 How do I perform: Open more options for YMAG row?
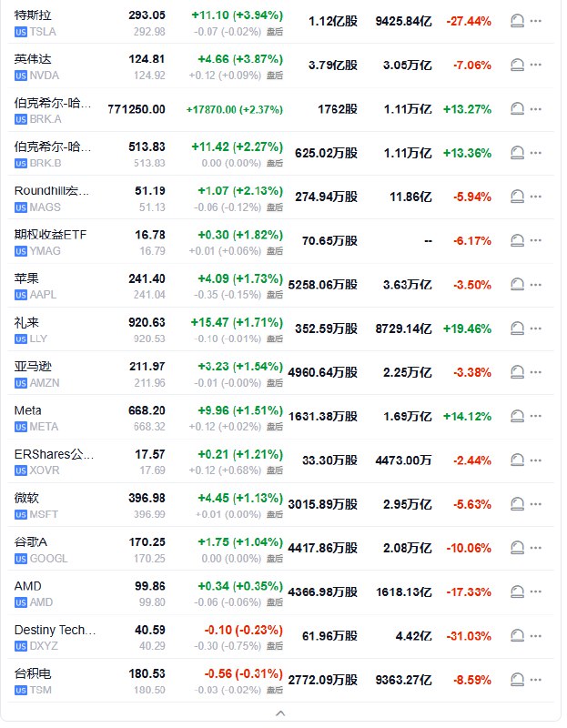[x=536, y=240]
